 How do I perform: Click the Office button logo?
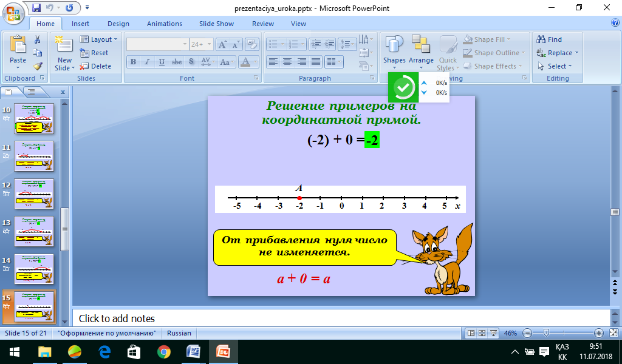[13, 13]
